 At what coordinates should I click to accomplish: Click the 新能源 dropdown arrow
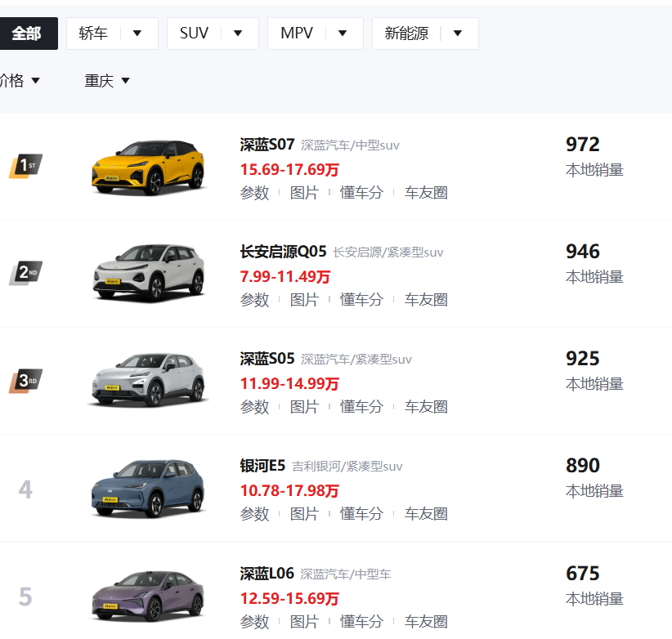(458, 34)
